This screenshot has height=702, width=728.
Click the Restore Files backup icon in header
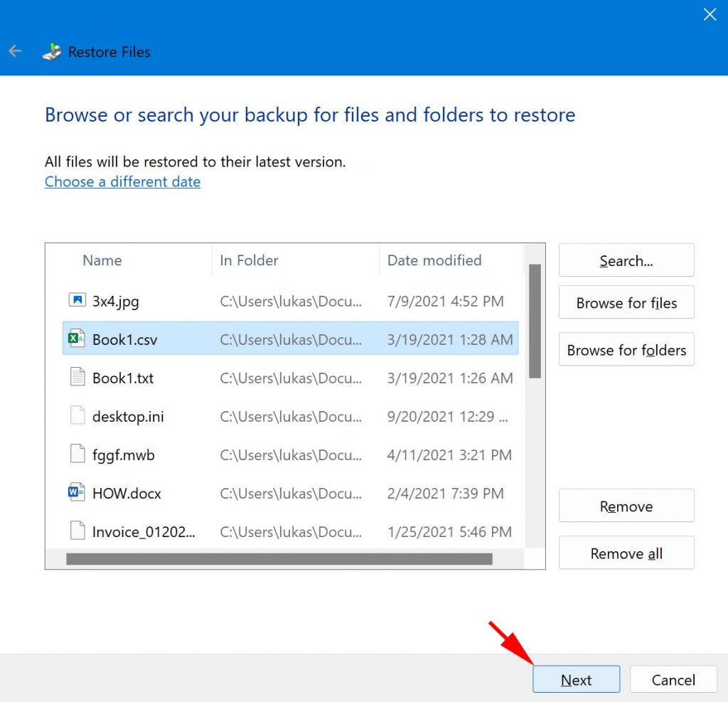pyautogui.click(x=50, y=51)
